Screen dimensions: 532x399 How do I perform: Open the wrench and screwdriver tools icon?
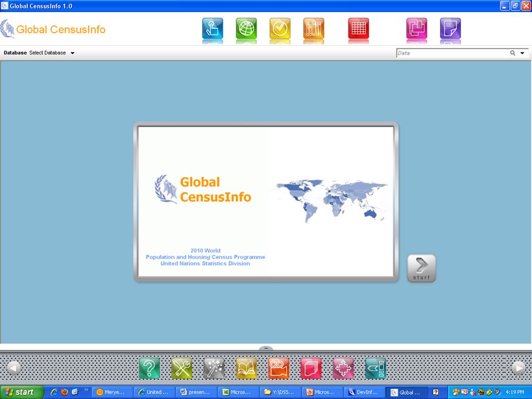[182, 368]
